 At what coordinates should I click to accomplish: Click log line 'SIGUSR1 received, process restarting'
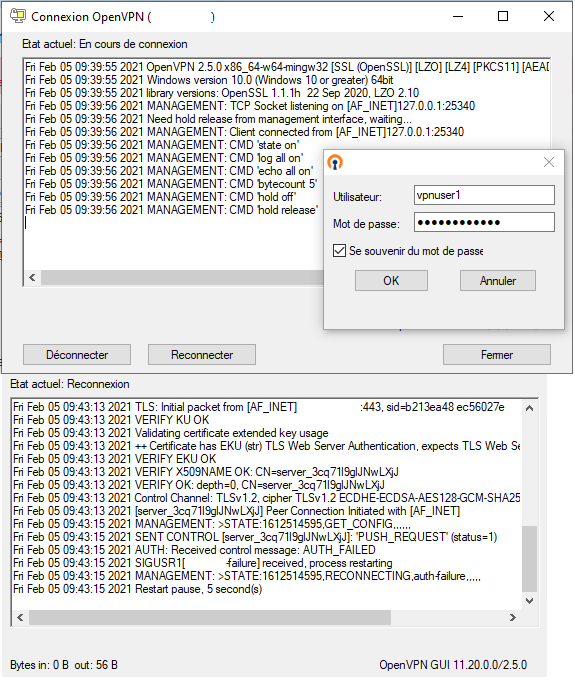click(203, 564)
